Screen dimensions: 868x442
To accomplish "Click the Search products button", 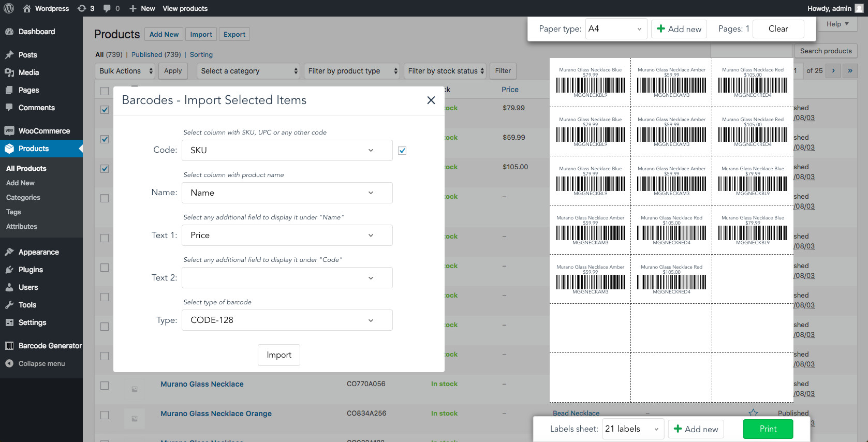I will tap(826, 51).
